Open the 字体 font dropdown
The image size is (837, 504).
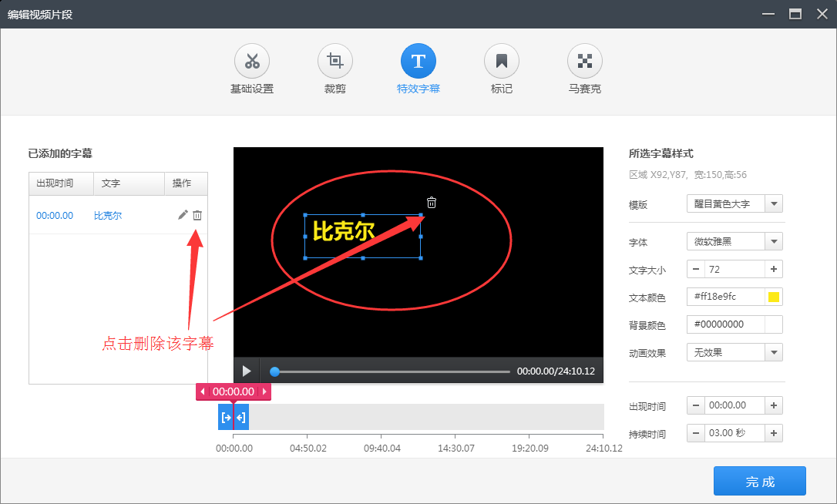[775, 241]
